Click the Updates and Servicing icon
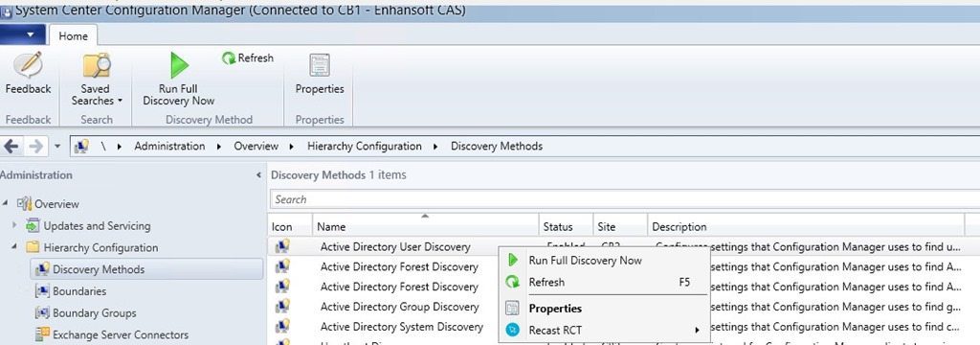Image resolution: width=980 pixels, height=345 pixels. (x=33, y=225)
